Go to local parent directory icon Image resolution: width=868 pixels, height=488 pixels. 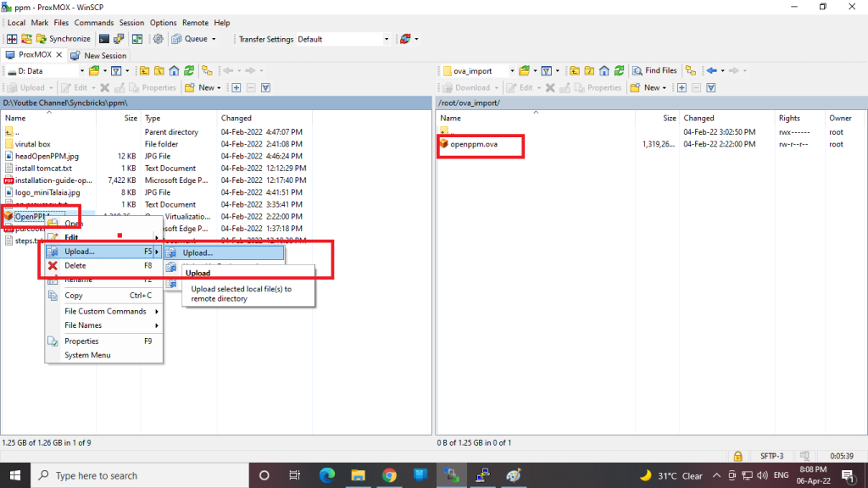point(144,71)
